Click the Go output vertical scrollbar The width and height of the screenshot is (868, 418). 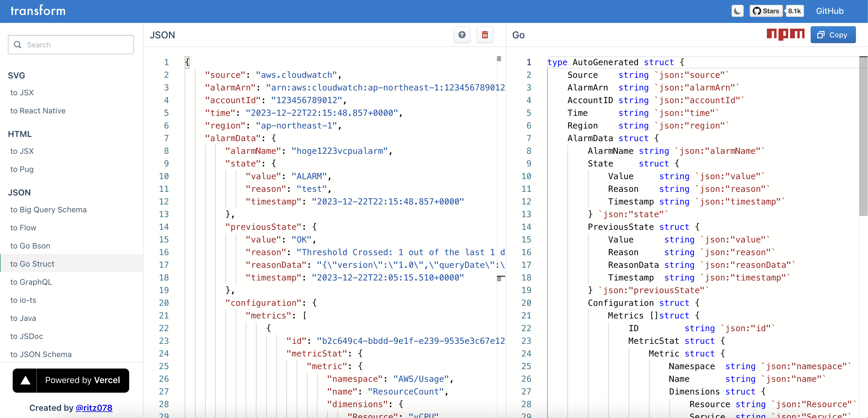click(x=863, y=135)
